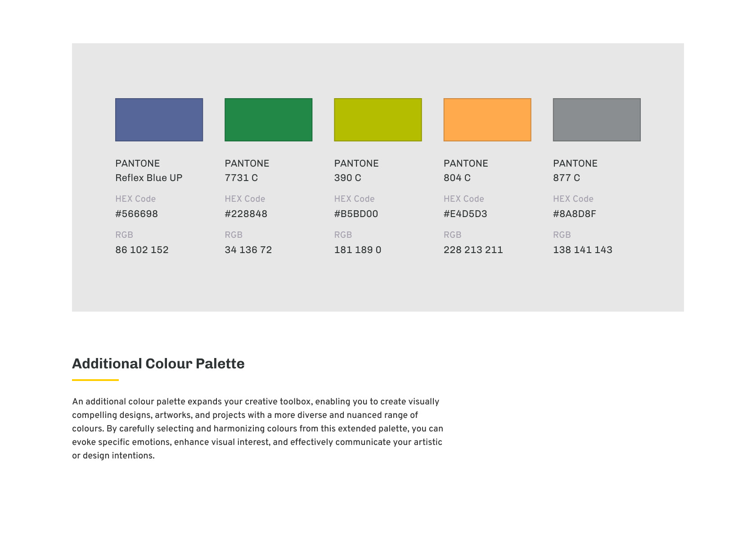Click the hex value #8A8D8F
756x535 pixels.
(574, 214)
